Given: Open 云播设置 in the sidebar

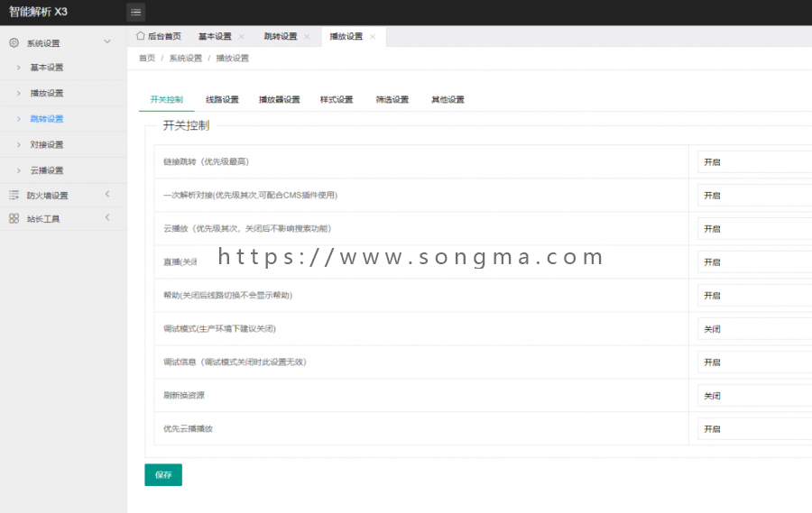Looking at the screenshot, I should (47, 170).
